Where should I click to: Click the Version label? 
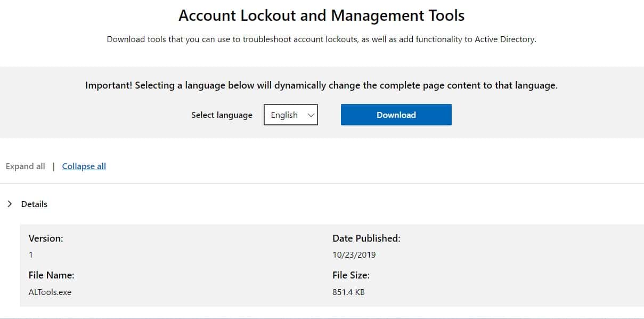(x=46, y=238)
